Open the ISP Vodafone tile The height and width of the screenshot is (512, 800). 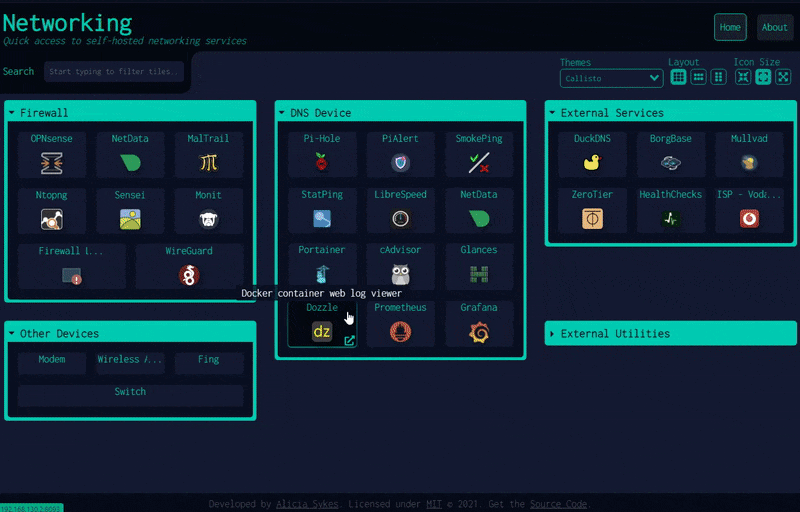click(749, 210)
